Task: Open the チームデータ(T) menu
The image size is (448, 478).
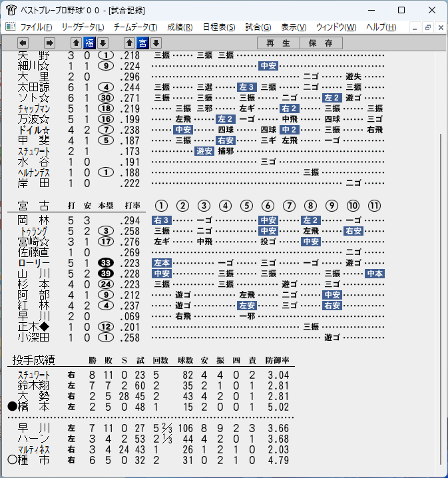Action: (135, 27)
